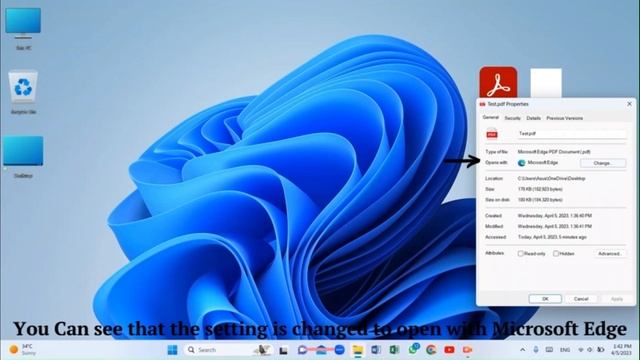Viewport: 640px width, 360px height.
Task: Open Advanced attributes settings
Action: (x=609, y=253)
